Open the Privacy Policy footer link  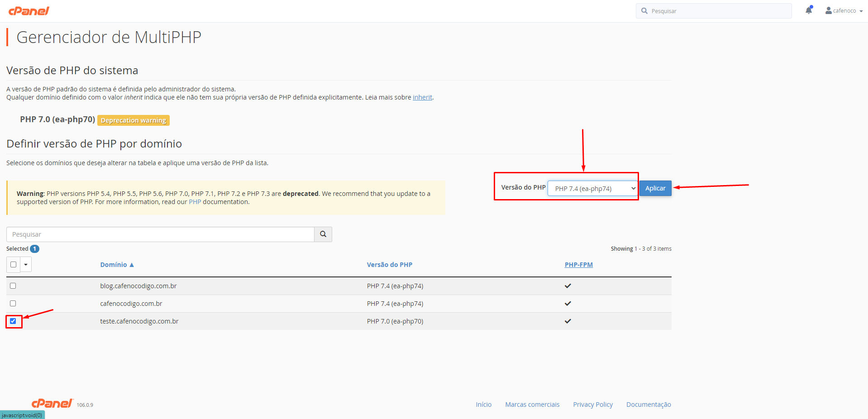click(x=593, y=405)
